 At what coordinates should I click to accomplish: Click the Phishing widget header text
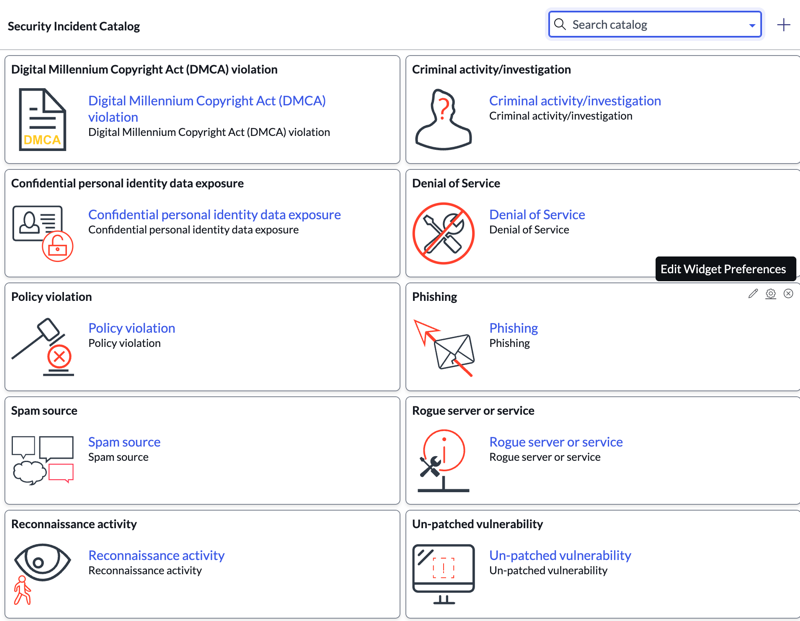coord(434,296)
